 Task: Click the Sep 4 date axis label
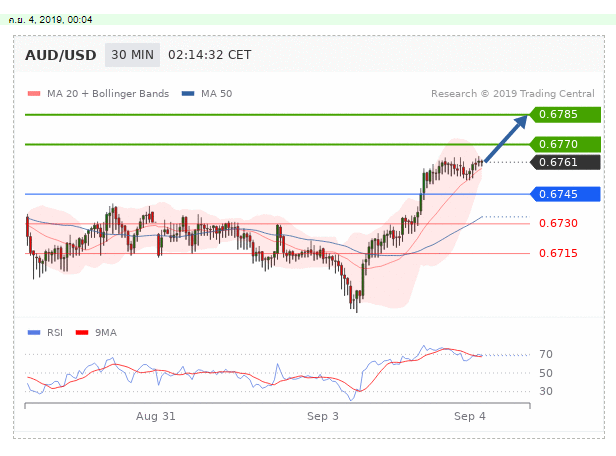pyautogui.click(x=469, y=416)
